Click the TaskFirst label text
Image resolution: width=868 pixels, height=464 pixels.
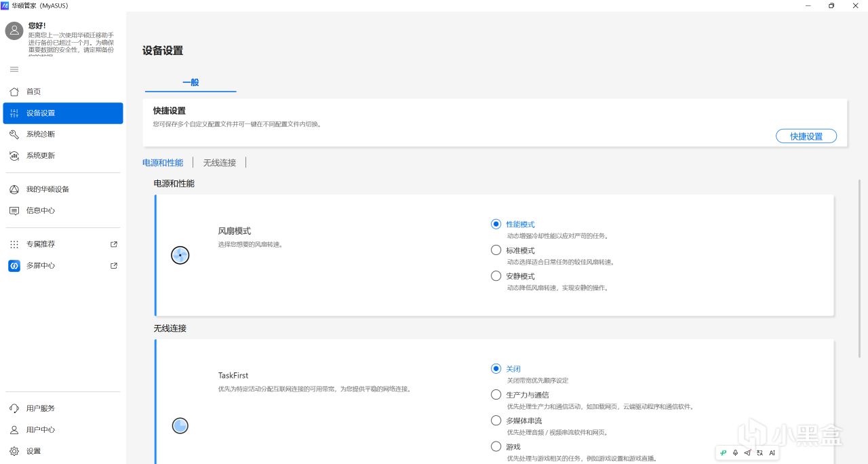click(233, 375)
